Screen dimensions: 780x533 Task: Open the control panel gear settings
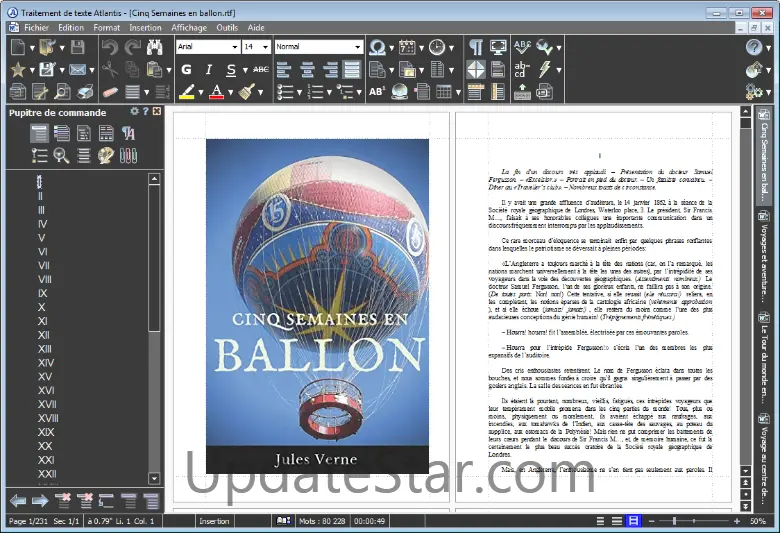(x=134, y=111)
